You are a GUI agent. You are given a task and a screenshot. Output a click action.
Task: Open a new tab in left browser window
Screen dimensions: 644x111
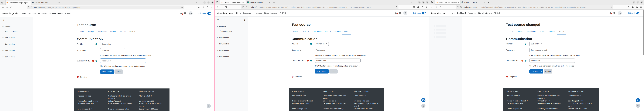(x=59, y=3)
